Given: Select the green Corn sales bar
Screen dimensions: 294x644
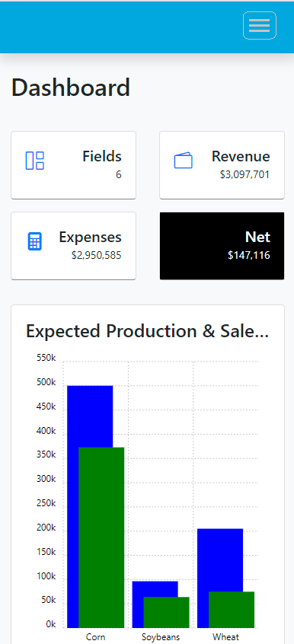Looking at the screenshot, I should pos(101,537).
